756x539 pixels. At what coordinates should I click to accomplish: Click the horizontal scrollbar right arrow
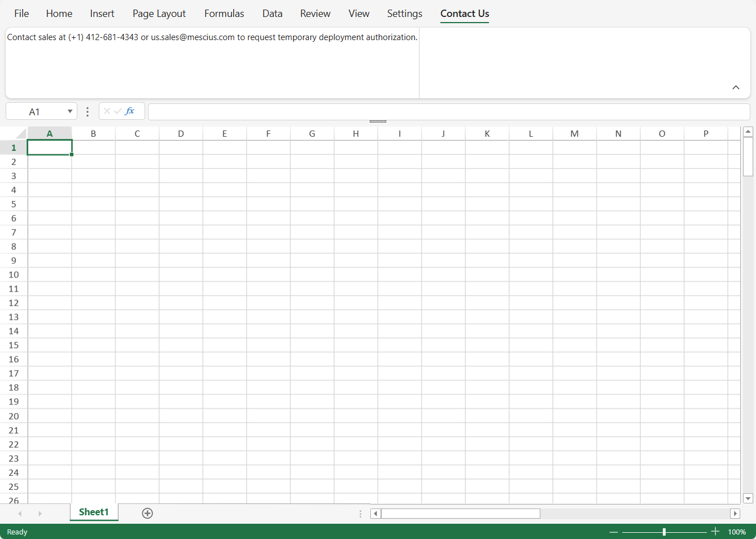pos(735,514)
